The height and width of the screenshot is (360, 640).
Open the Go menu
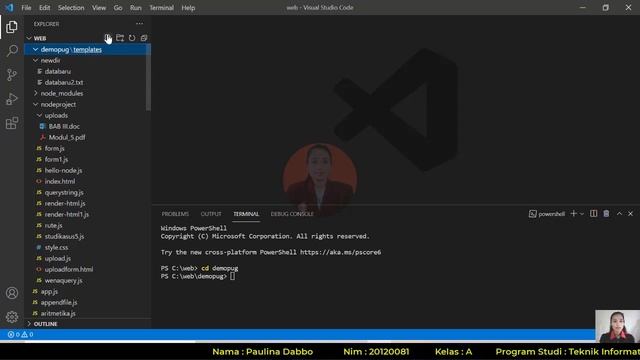point(118,8)
